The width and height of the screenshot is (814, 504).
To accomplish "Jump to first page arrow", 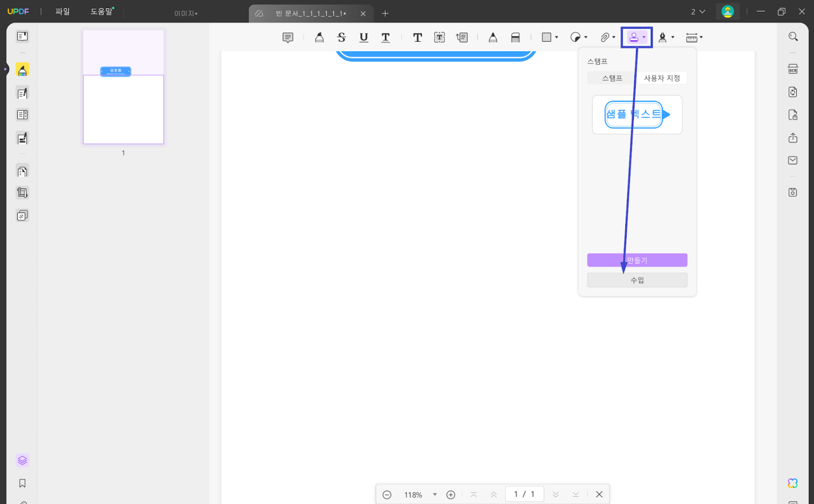I will (474, 494).
